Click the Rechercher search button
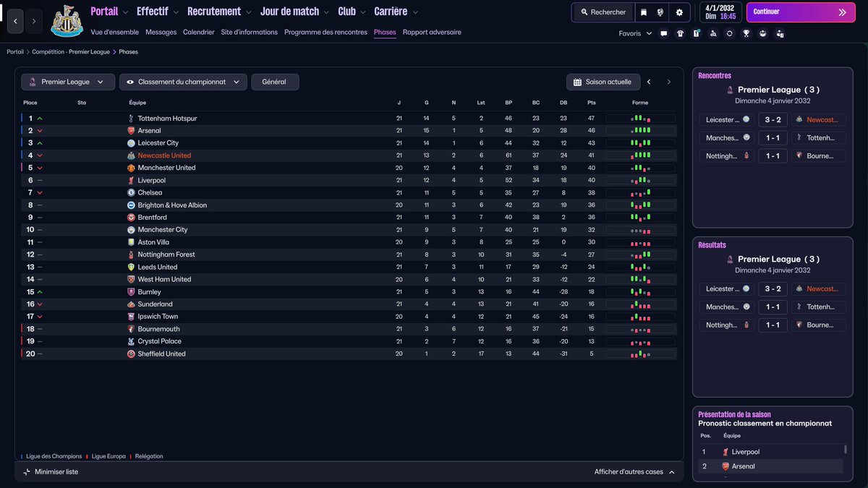This screenshot has width=868, height=488. [603, 12]
